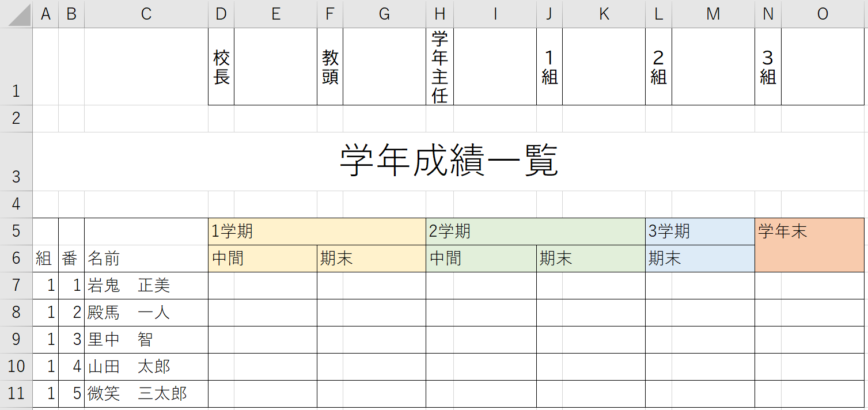The width and height of the screenshot is (868, 410).
Task: Select the 校長 label cell
Action: pyautogui.click(x=221, y=67)
